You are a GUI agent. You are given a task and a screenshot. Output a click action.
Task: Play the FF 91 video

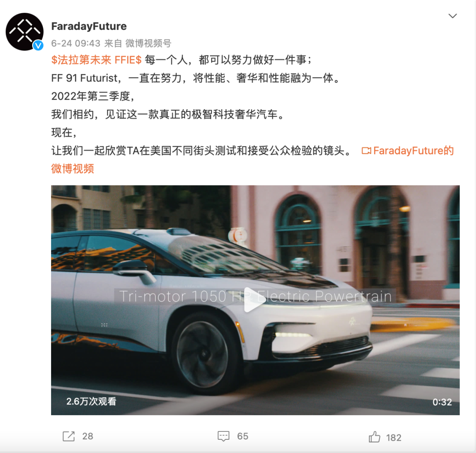click(x=254, y=300)
